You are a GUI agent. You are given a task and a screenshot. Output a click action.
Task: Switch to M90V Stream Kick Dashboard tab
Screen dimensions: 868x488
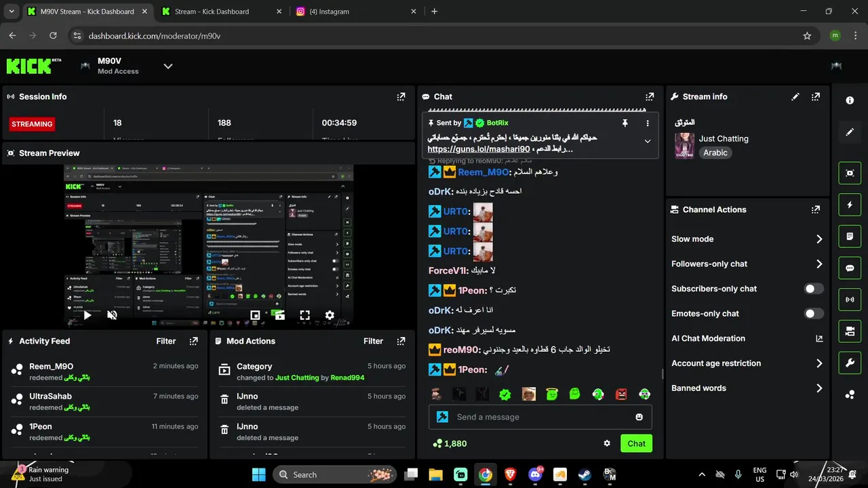[x=86, y=12]
